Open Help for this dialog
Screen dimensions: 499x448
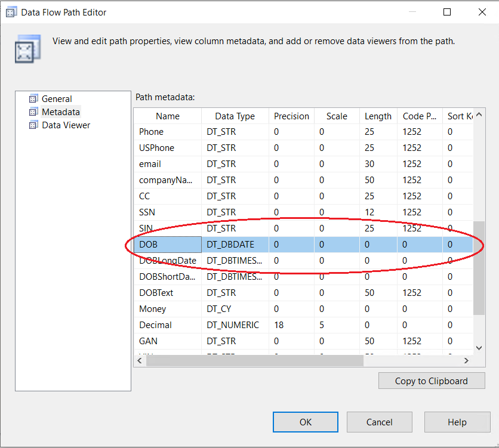click(x=457, y=422)
